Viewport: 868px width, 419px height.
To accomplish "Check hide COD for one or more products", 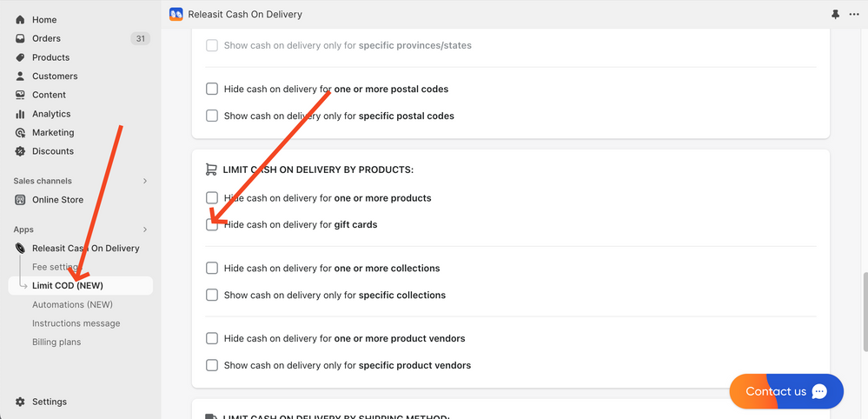I will point(212,198).
